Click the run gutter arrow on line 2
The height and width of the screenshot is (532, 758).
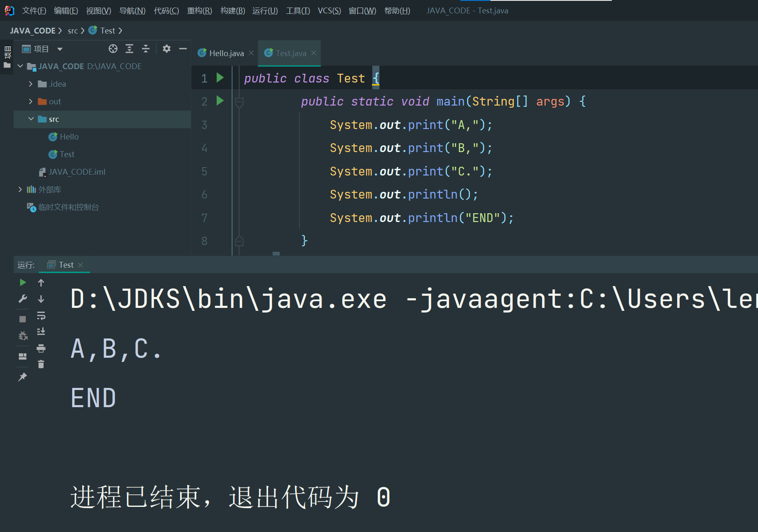[220, 101]
